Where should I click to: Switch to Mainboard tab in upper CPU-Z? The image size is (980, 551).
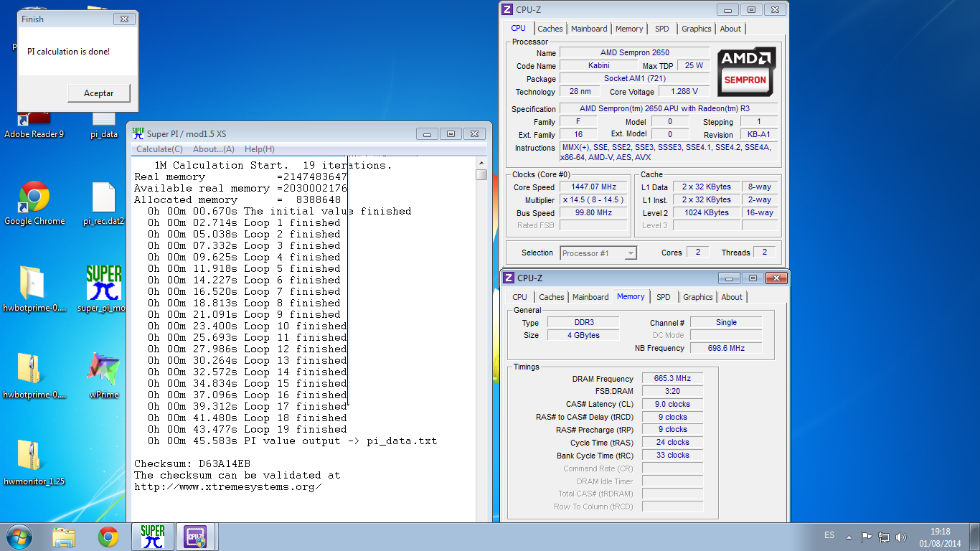click(x=589, y=29)
